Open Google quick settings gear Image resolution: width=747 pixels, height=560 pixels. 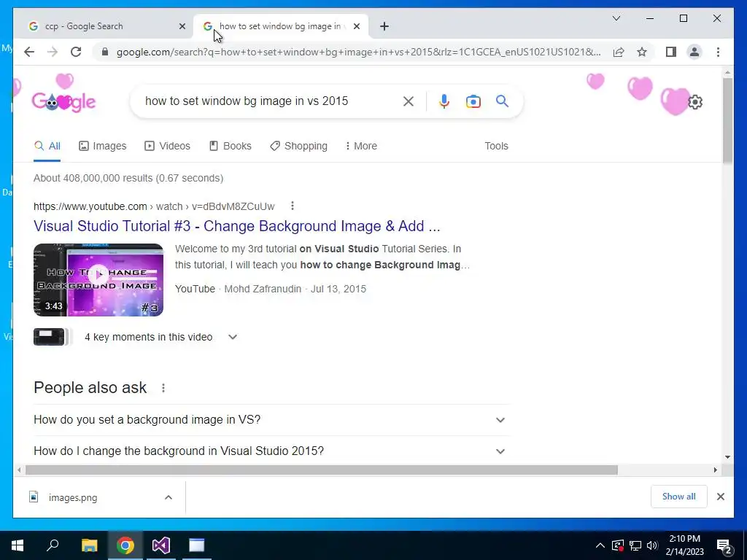tap(695, 102)
